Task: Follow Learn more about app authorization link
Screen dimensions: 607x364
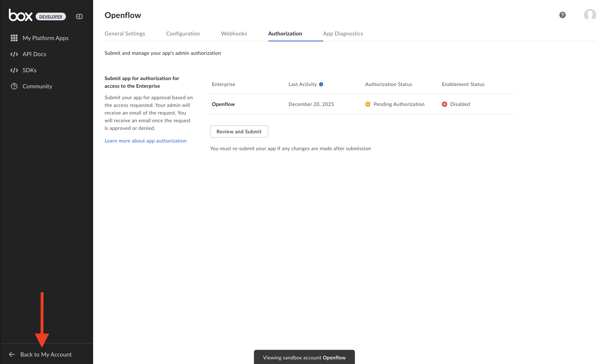Action: click(145, 141)
